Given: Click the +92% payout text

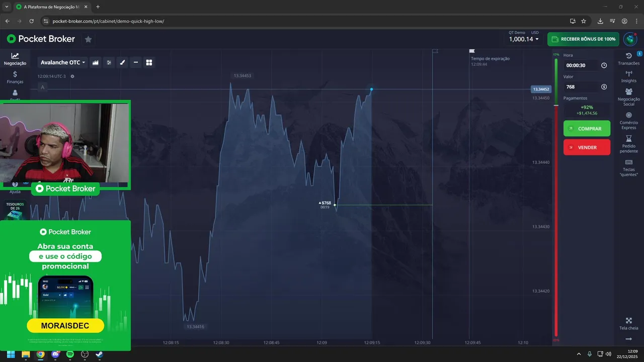Looking at the screenshot, I should pyautogui.click(x=587, y=107).
